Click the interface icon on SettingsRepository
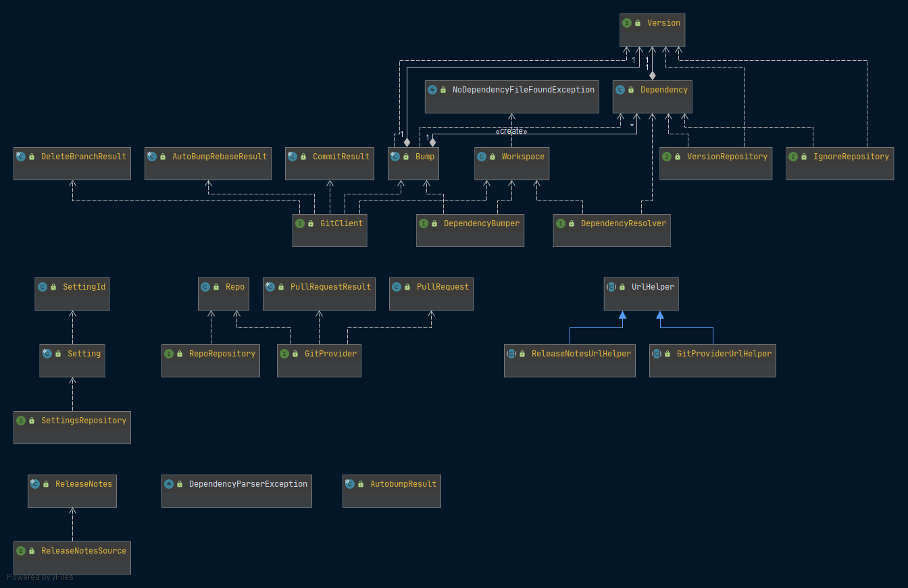This screenshot has width=908, height=588. click(x=21, y=421)
